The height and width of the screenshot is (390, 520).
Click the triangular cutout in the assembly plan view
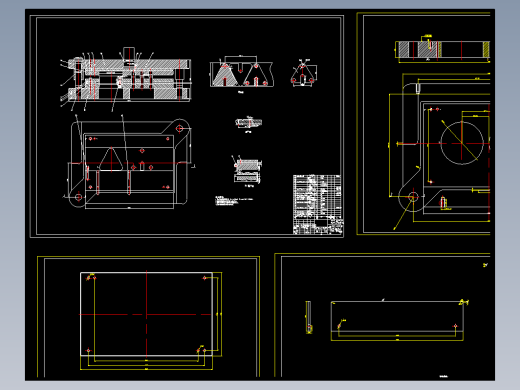(x=111, y=159)
